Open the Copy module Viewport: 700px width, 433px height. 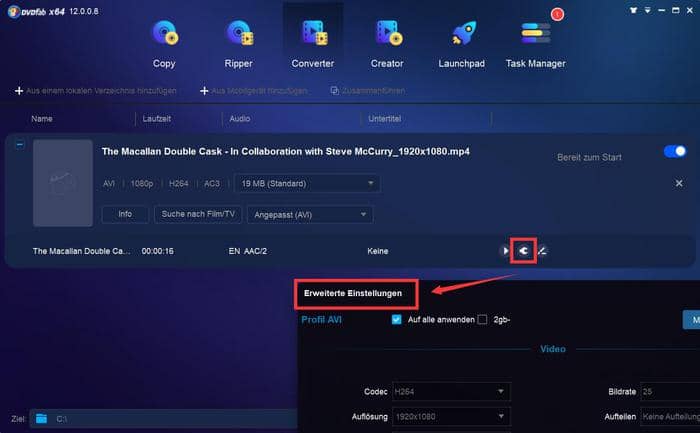click(164, 44)
